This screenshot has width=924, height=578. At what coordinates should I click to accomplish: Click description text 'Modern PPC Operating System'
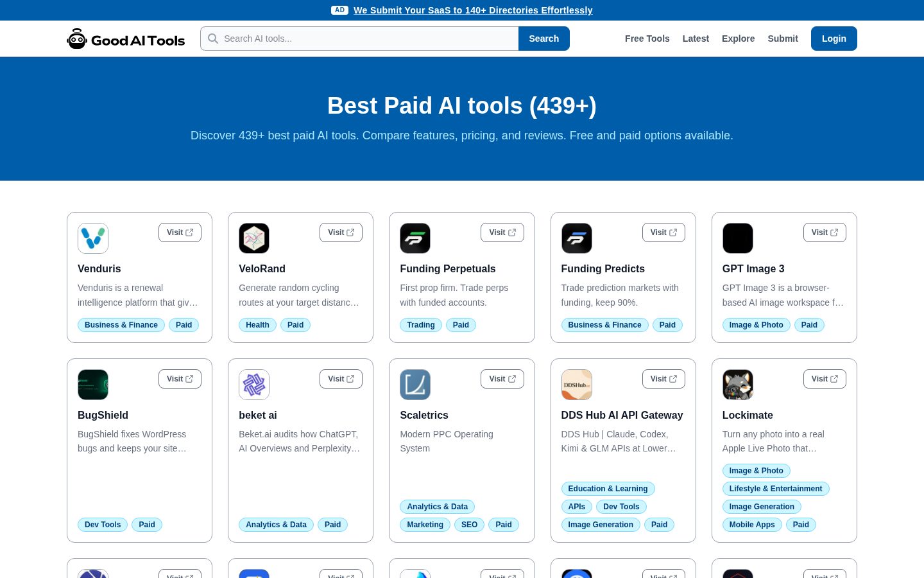click(x=447, y=441)
